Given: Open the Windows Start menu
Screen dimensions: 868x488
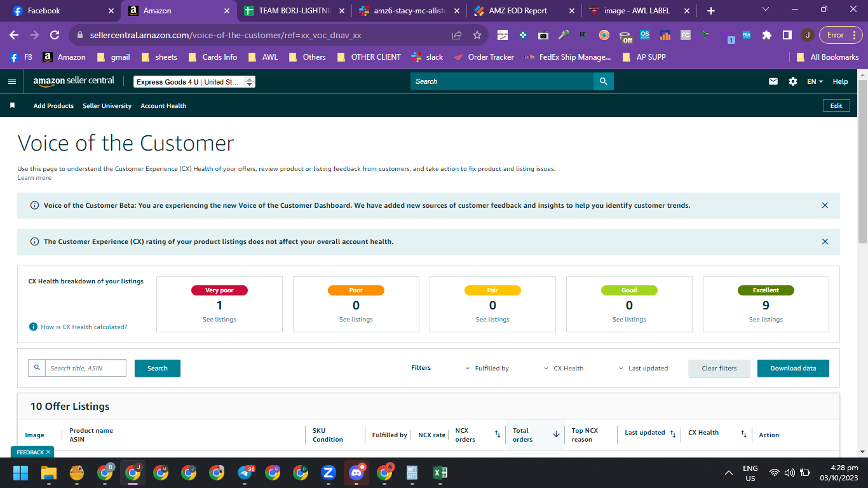Looking at the screenshot, I should point(21,473).
